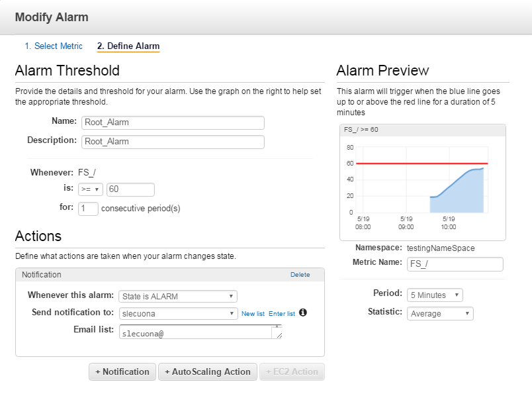Add another Notification action
Viewport: 532px width, 398px height.
point(122,372)
